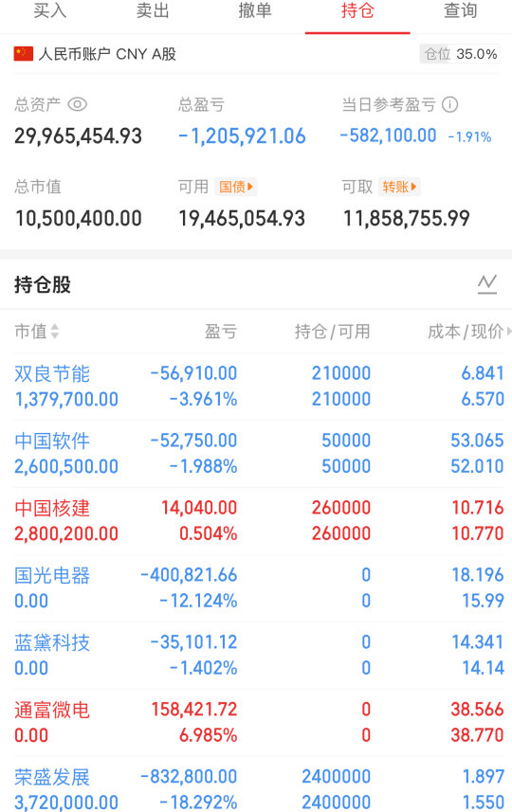Open the holdings trend chart icon

pos(487,284)
